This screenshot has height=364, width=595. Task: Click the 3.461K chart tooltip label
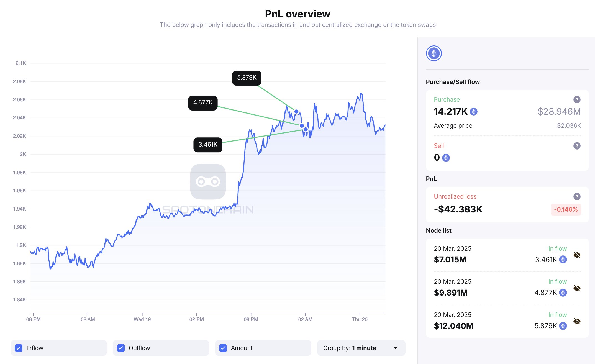pos(208,145)
